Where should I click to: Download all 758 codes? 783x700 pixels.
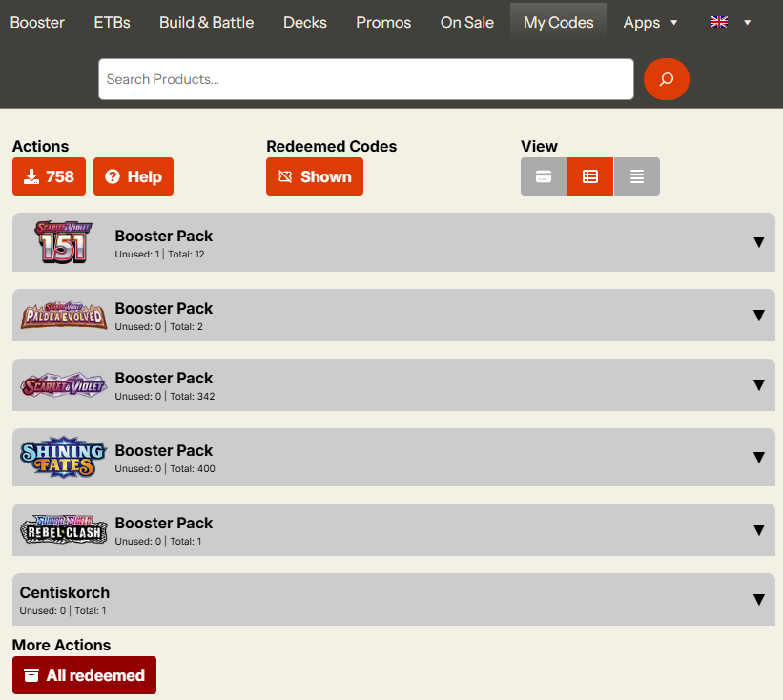[49, 176]
